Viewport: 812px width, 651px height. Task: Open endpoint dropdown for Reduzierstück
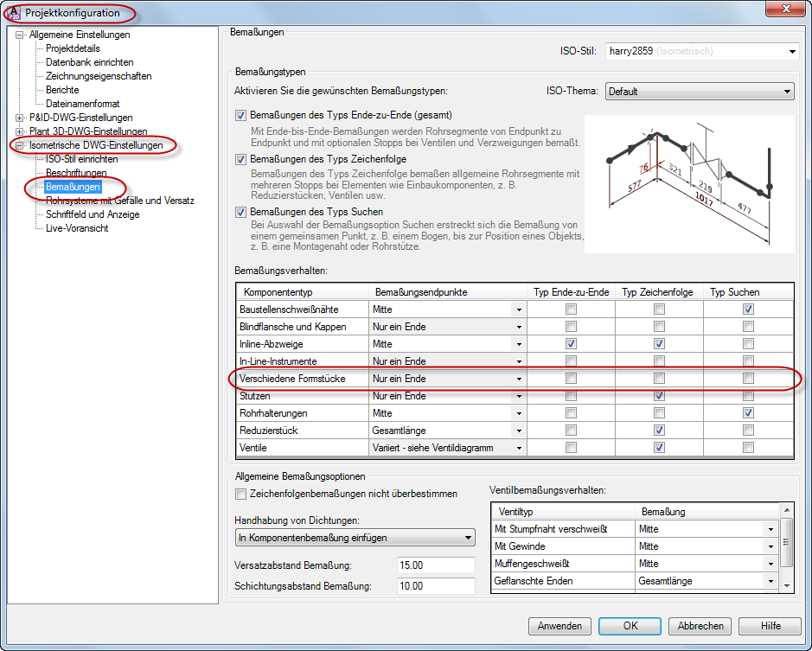pos(518,431)
